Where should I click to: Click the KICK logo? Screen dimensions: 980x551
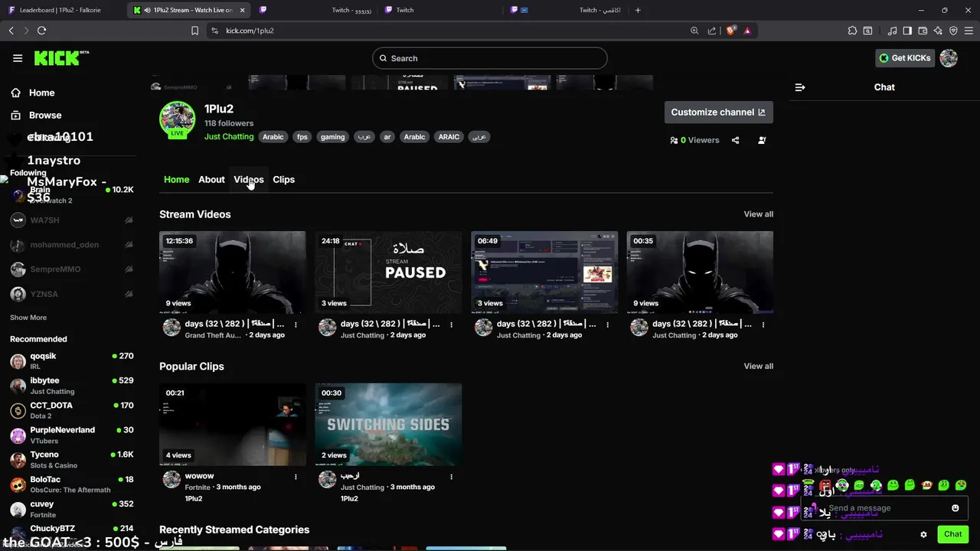(61, 58)
